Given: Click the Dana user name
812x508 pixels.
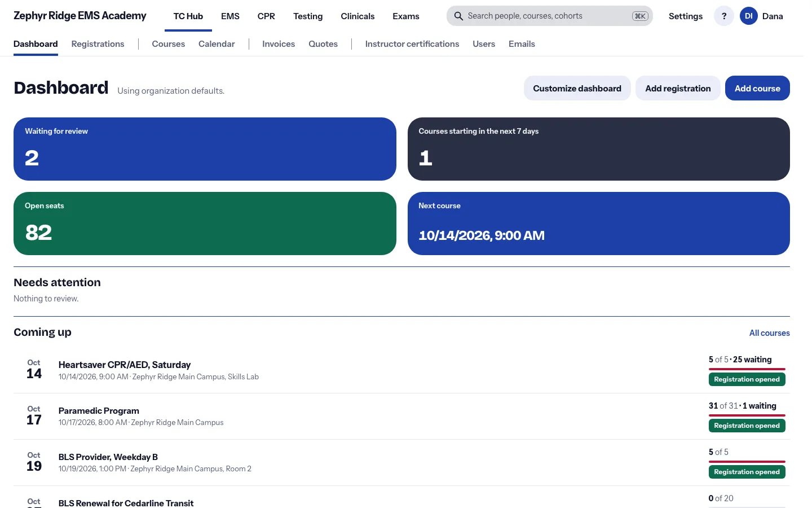Looking at the screenshot, I should click(773, 16).
